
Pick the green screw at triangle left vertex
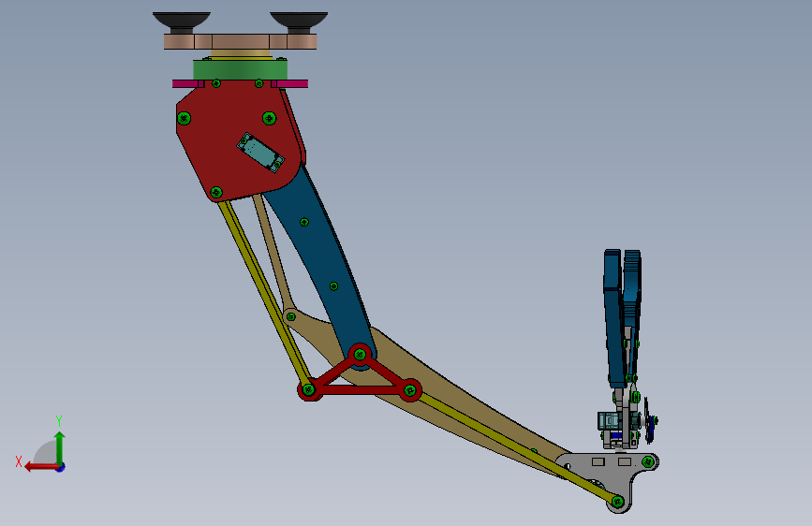[x=309, y=390]
